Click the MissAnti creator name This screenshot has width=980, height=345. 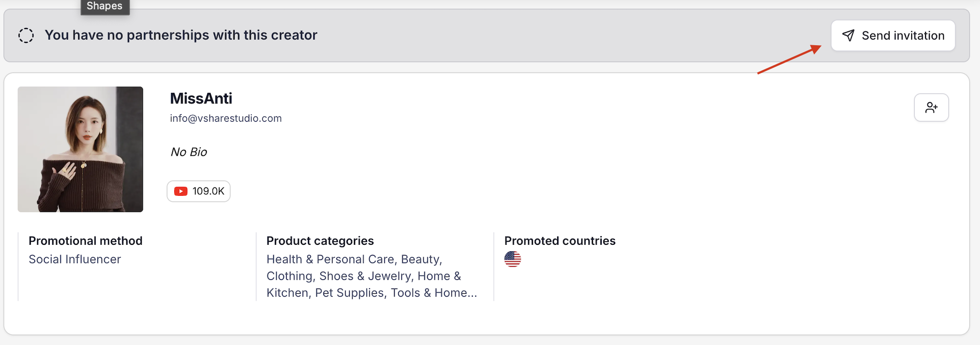tap(201, 98)
